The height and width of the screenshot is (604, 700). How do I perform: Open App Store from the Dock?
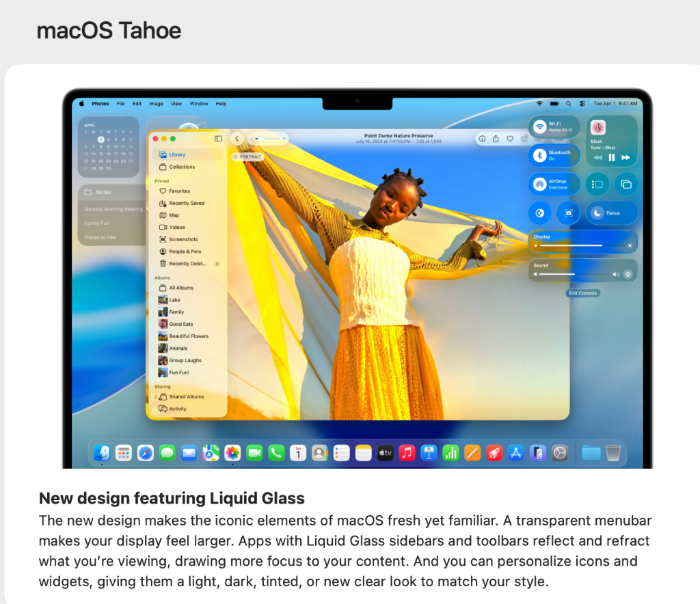516,453
